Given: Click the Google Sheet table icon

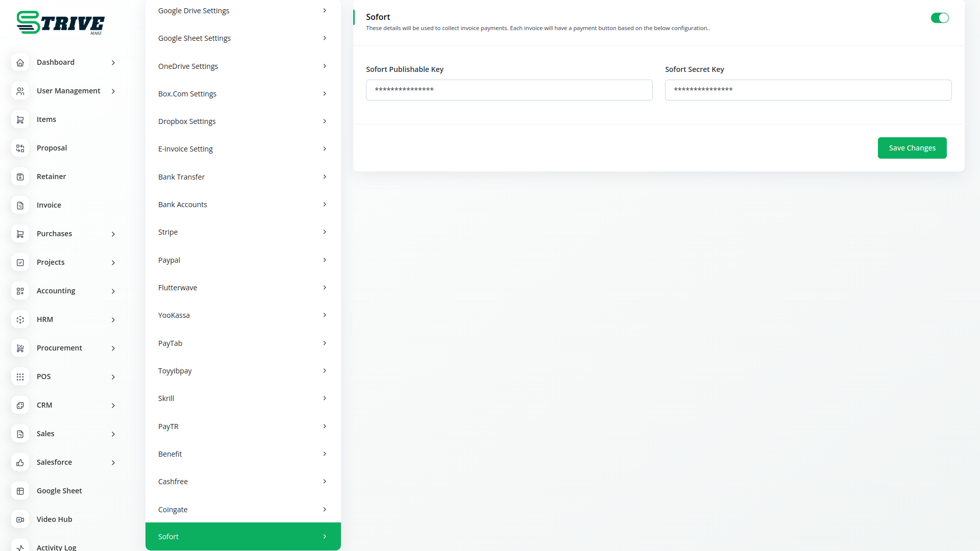Looking at the screenshot, I should (20, 491).
